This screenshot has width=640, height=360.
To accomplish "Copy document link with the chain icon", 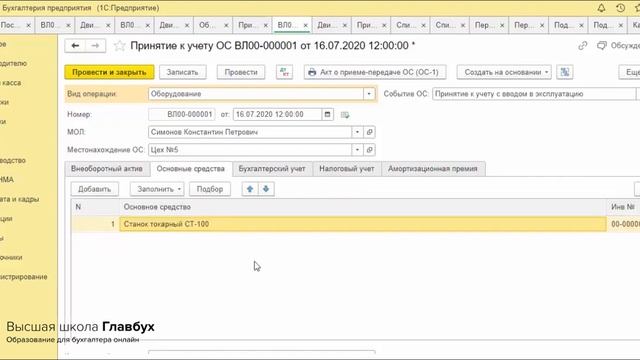I will [x=583, y=46].
